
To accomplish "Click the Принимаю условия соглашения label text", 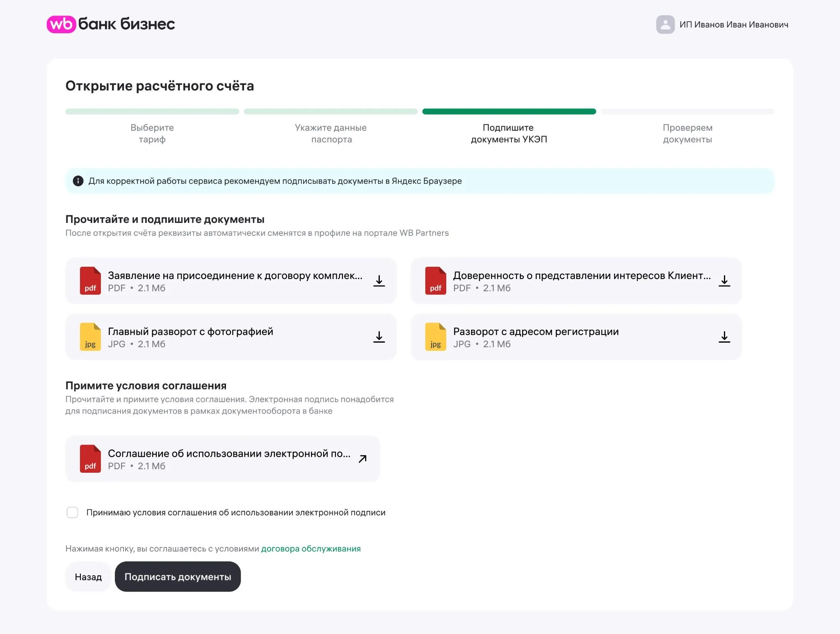I will coord(236,513).
